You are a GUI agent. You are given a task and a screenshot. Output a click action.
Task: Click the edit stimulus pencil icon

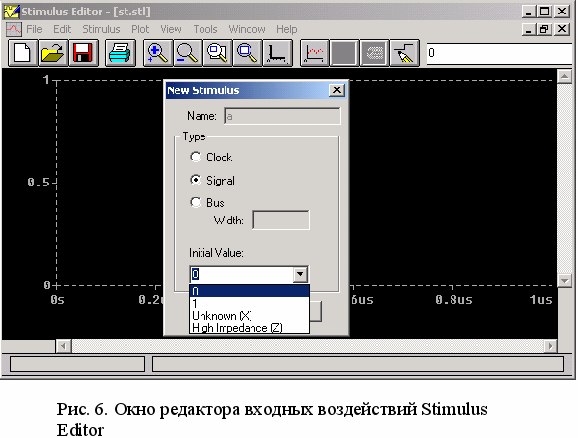click(404, 53)
